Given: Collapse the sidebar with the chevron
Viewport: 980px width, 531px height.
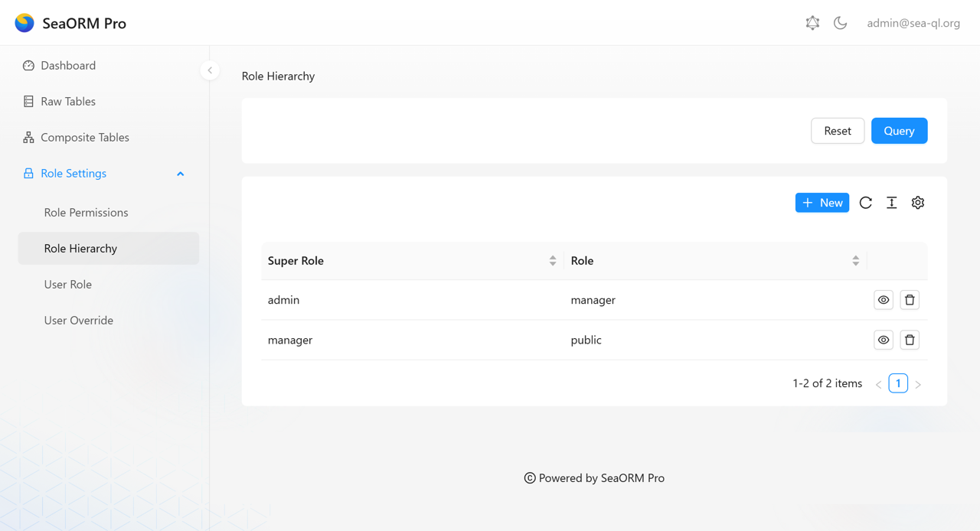Looking at the screenshot, I should tap(210, 70).
